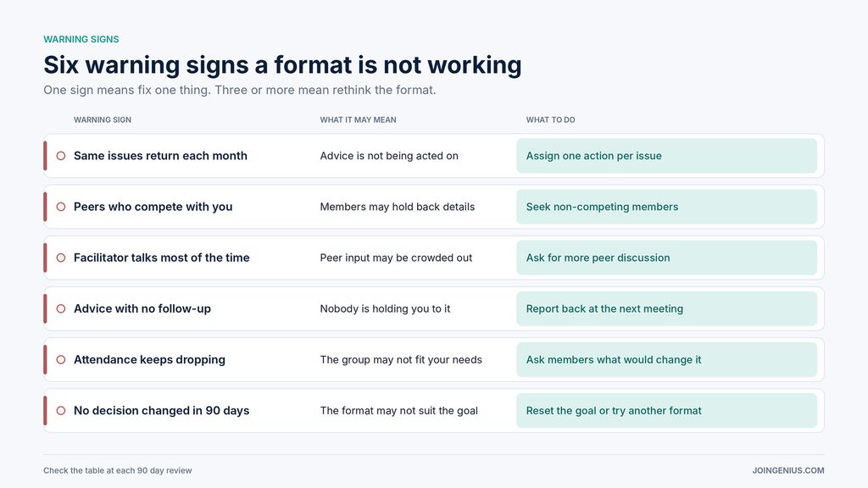Click the circle marker beside "Peers who compete with you"

pos(61,207)
